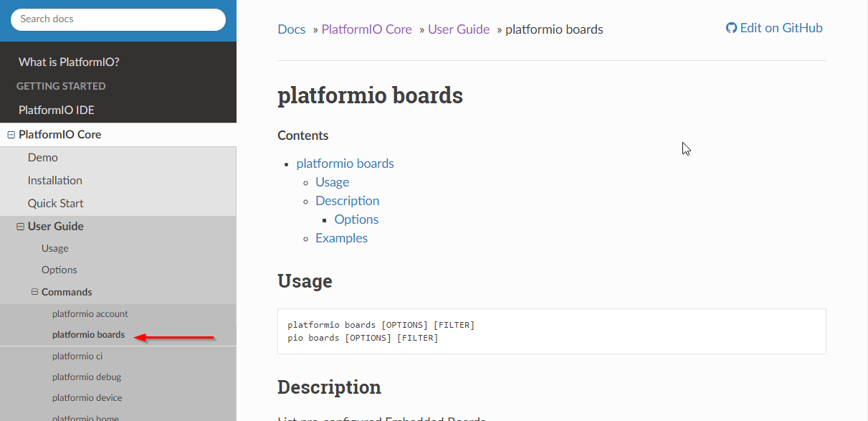Collapse the User Guide tree section
Image resolution: width=868 pixels, height=421 pixels.
click(22, 226)
